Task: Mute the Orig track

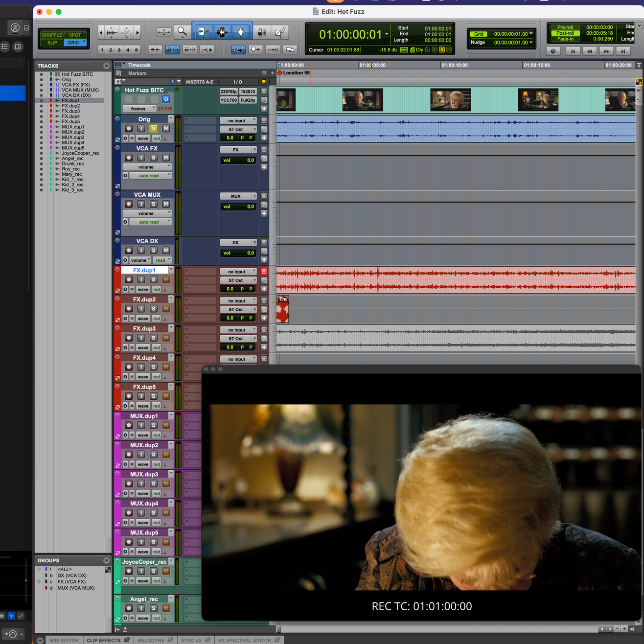Action: tap(166, 128)
